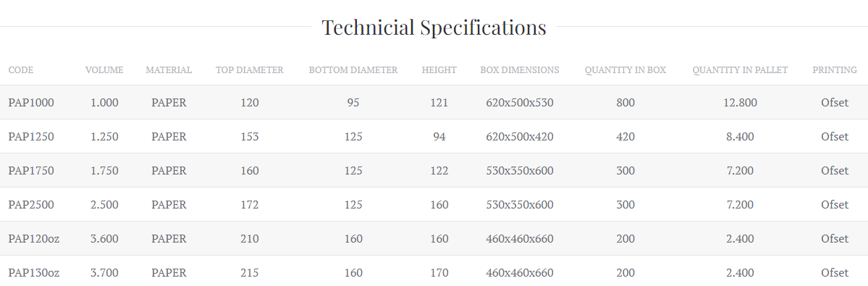Image resolution: width=868 pixels, height=286 pixels.
Task: Select the MATERIAL column header
Action: 169,70
